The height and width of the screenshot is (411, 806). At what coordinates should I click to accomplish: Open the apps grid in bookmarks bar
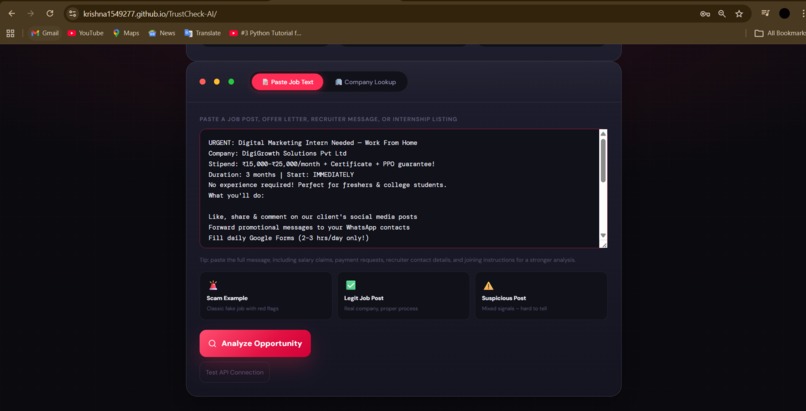point(10,33)
